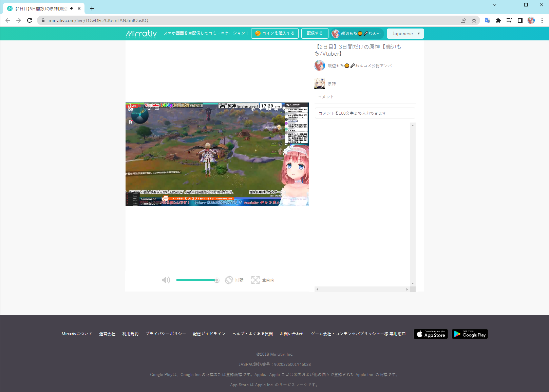
Task: Mute the tab via tab audio icon
Action: pos(72,8)
